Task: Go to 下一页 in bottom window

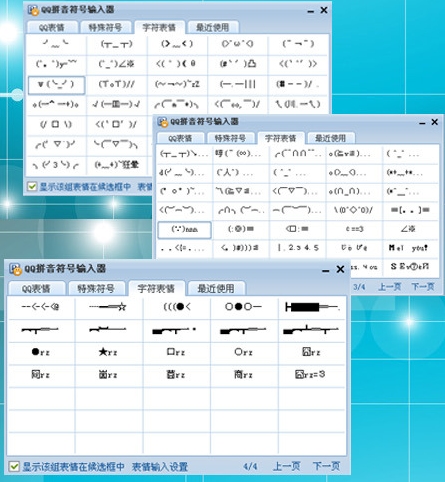Action: (x=327, y=466)
